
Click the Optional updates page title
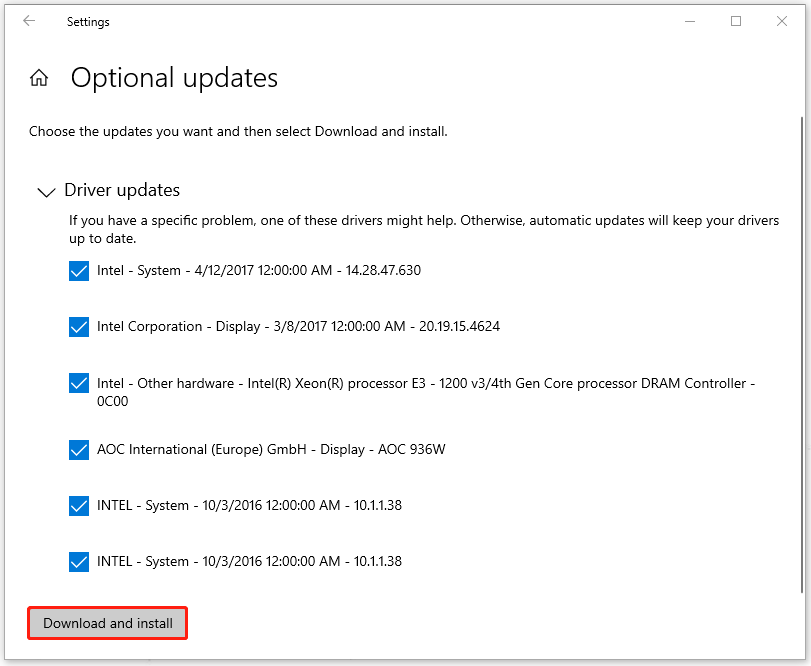coord(173,78)
